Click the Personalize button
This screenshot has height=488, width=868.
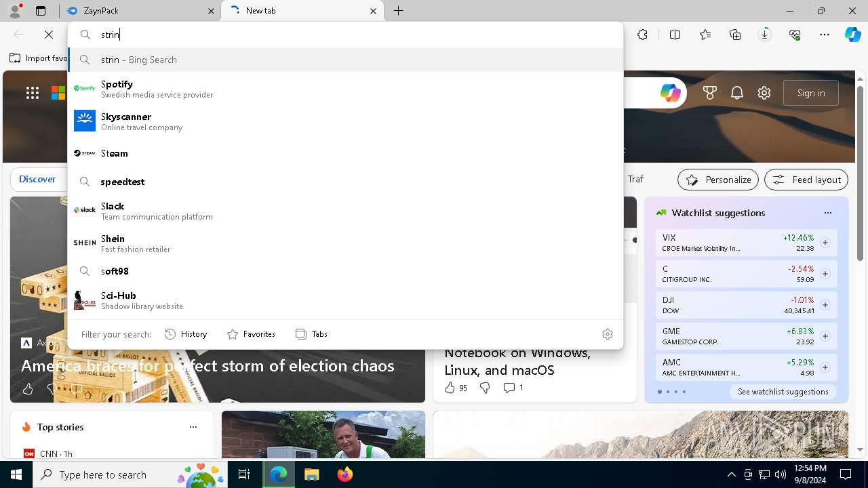pyautogui.click(x=718, y=180)
